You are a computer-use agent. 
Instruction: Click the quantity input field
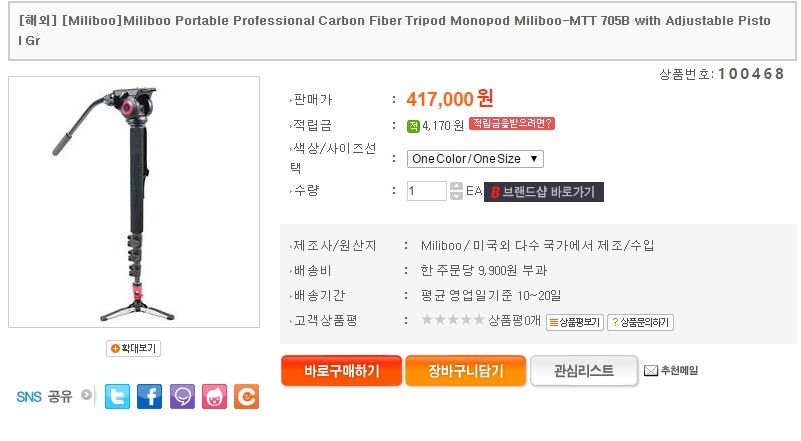coord(427,191)
